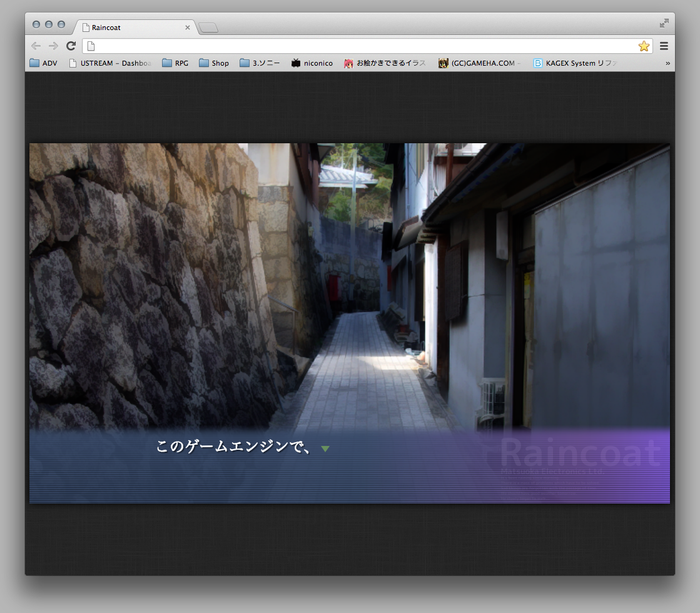Open the 3.ソニー bookmarks folder
Image resolution: width=700 pixels, height=613 pixels.
click(x=260, y=63)
